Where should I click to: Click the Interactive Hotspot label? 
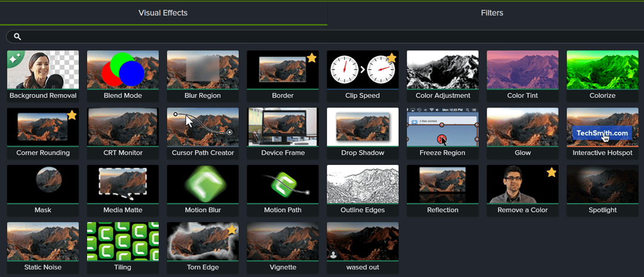(x=602, y=152)
